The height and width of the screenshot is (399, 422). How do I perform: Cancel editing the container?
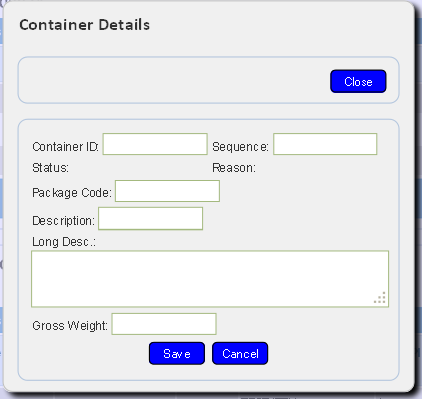point(240,353)
